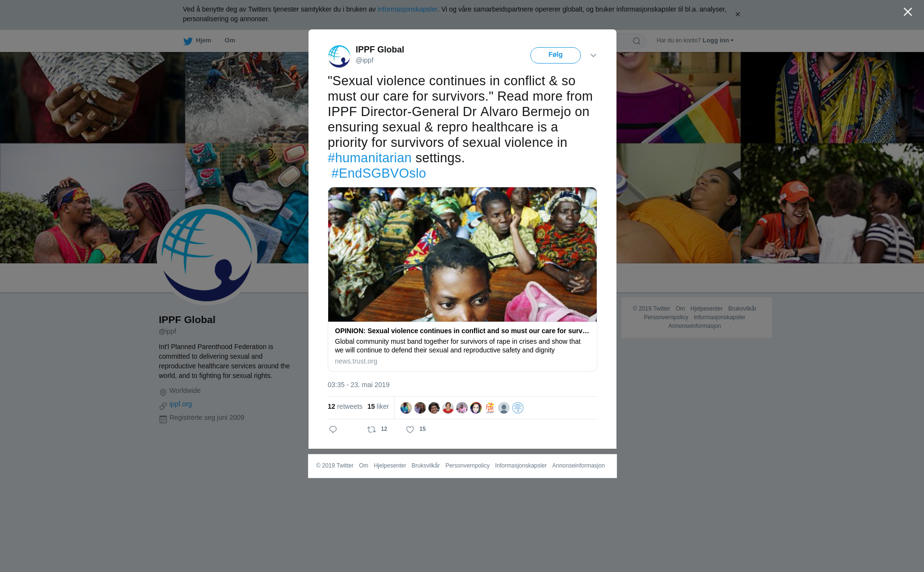Click the search magnifier icon

pyautogui.click(x=637, y=41)
